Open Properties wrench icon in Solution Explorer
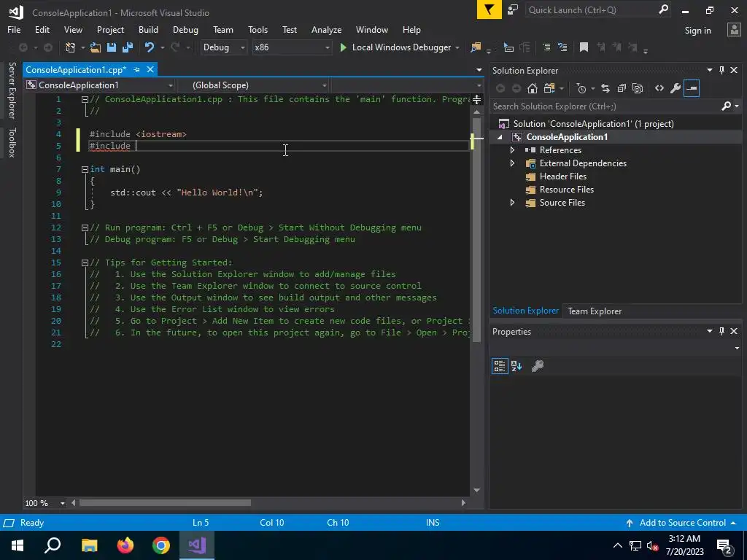 (x=676, y=88)
